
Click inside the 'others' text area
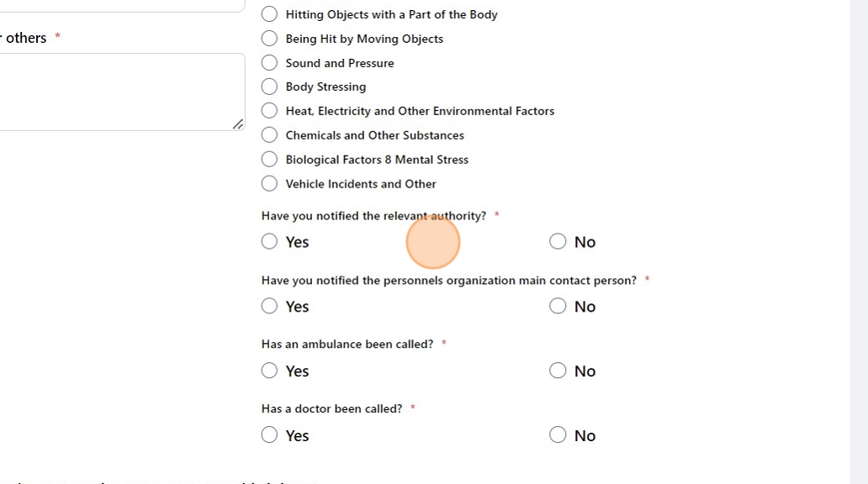tap(118, 91)
